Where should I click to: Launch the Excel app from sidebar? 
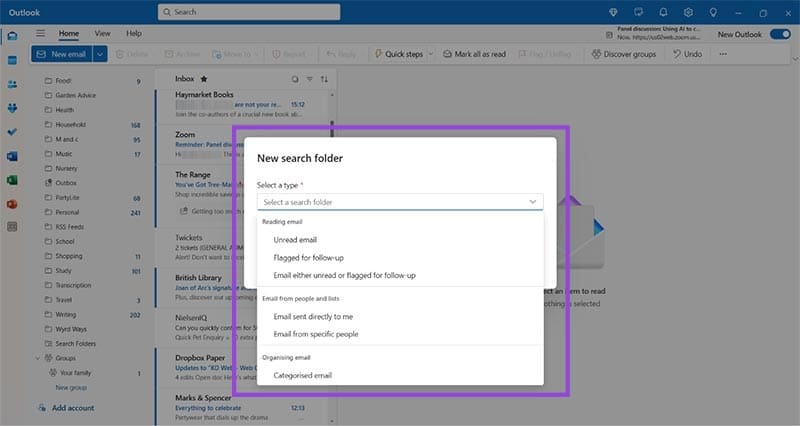(x=12, y=180)
